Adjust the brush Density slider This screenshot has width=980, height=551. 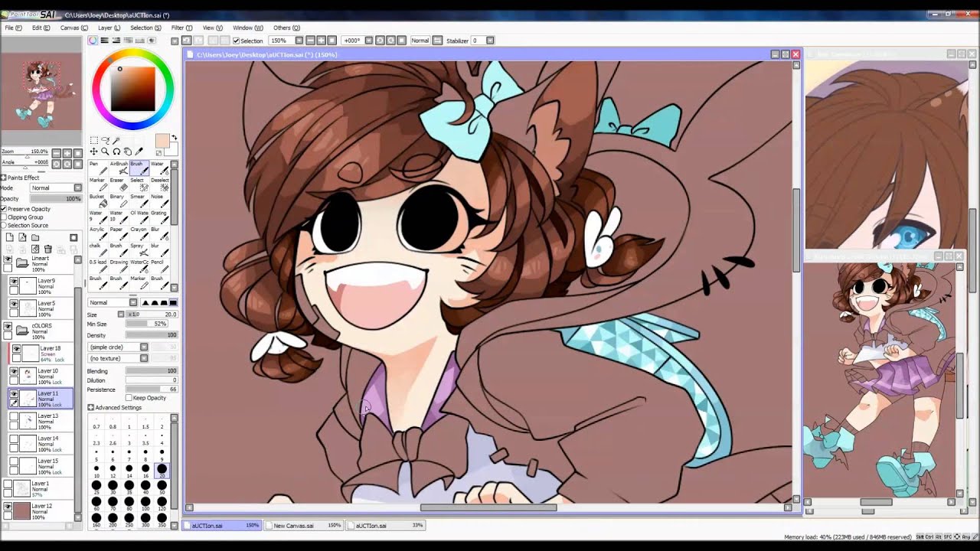click(x=152, y=335)
